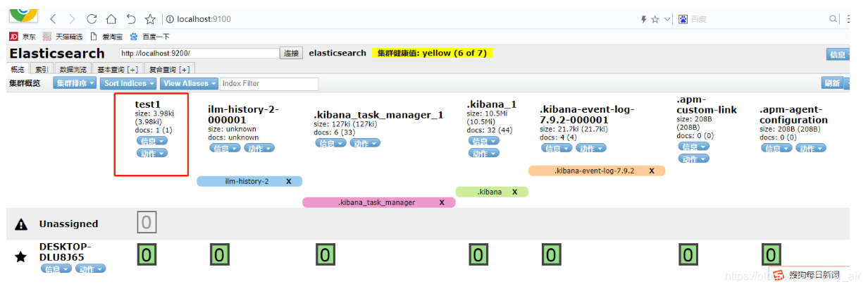Screen dimensions: 868x289
Task: Click .apm-custom-link shard 0 green box
Action: (689, 254)
